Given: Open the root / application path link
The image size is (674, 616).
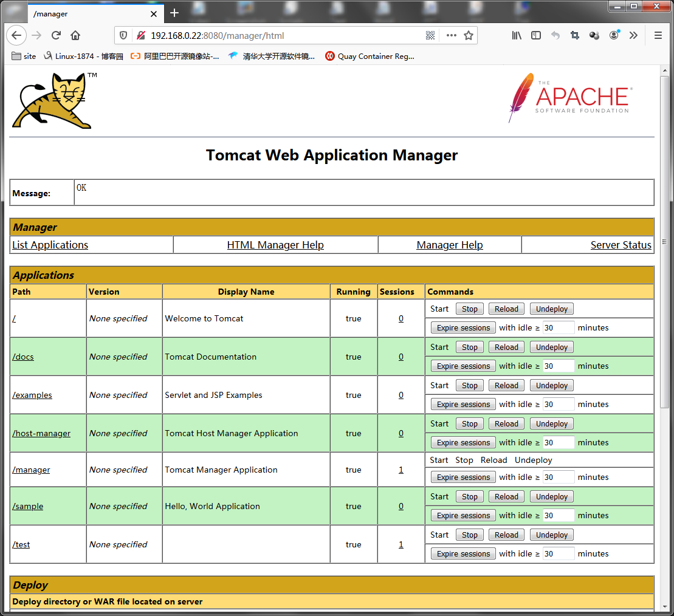Looking at the screenshot, I should (14, 318).
